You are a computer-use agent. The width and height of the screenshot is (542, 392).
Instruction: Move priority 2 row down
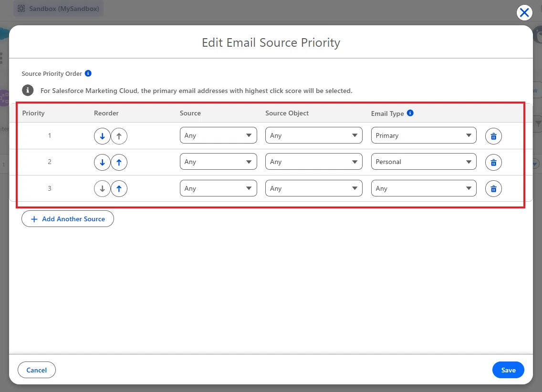coord(102,162)
